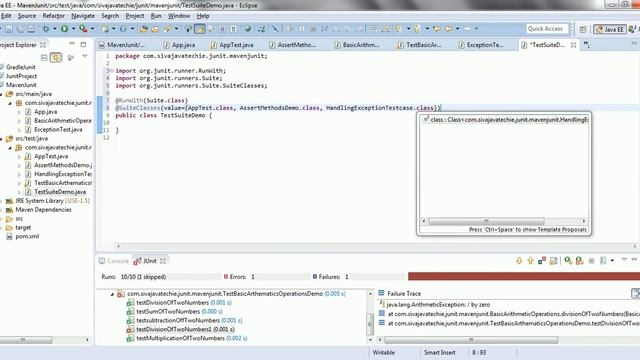Click the Toggle Breadcrumb toolbar icon
Screen dimensions: 640x360
pos(188,29)
